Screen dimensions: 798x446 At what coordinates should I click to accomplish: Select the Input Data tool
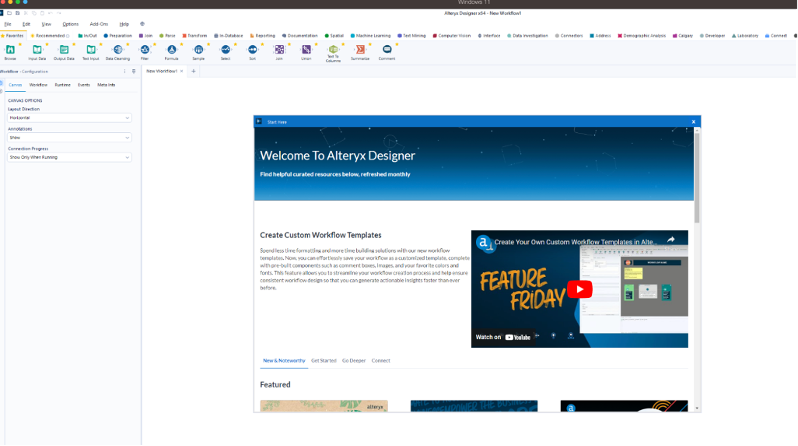coord(37,49)
